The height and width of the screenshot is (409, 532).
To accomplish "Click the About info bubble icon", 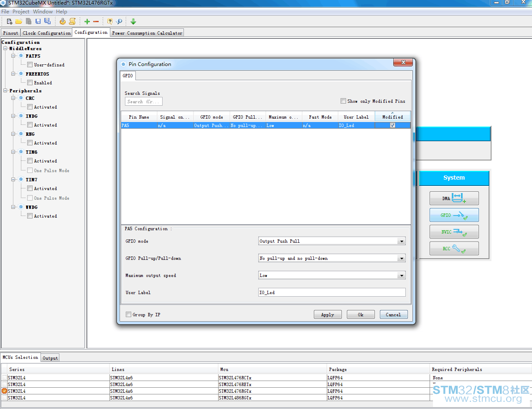I will [x=119, y=21].
